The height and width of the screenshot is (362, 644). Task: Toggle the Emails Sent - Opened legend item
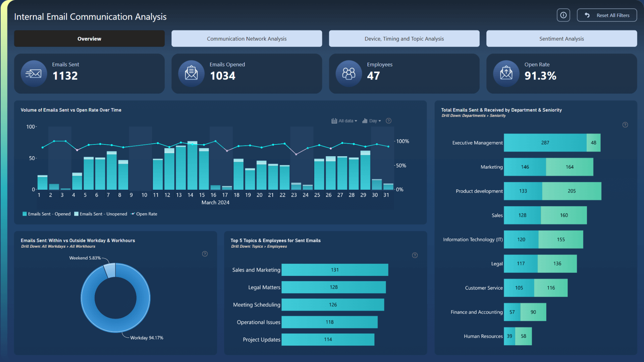click(49, 214)
